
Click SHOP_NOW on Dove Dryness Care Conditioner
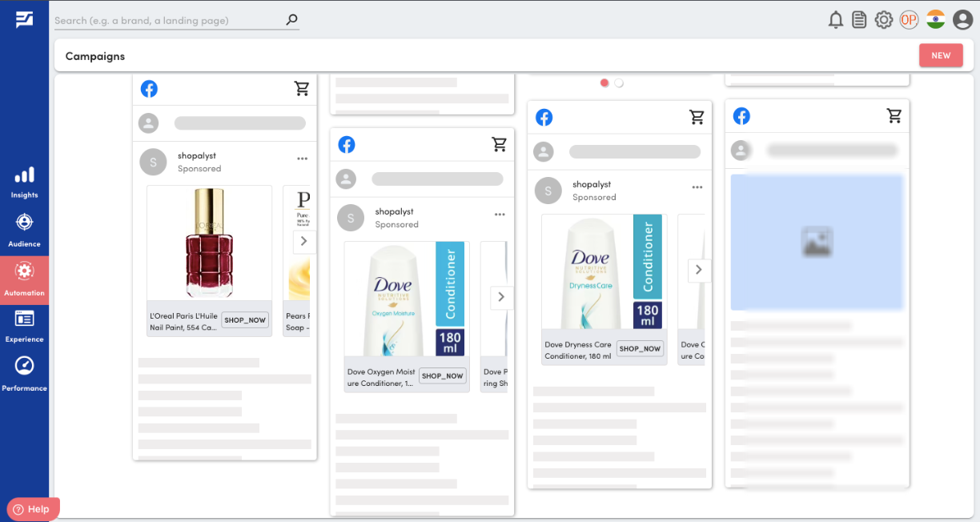640,349
